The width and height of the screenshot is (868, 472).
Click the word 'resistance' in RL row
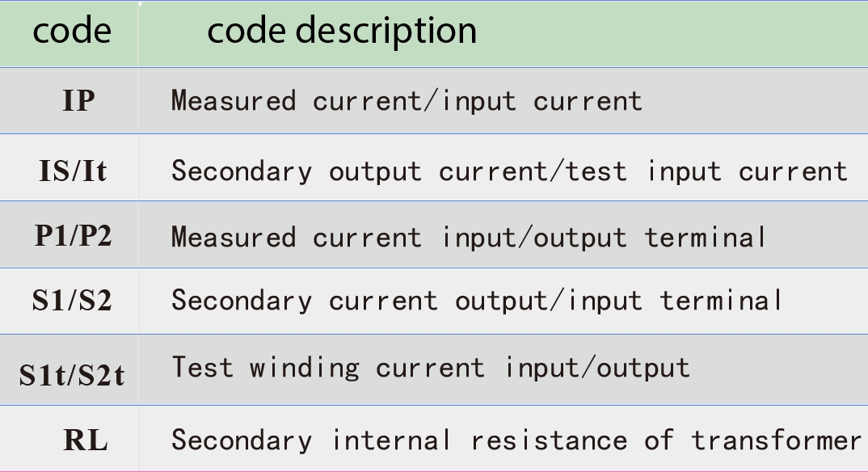(549, 440)
